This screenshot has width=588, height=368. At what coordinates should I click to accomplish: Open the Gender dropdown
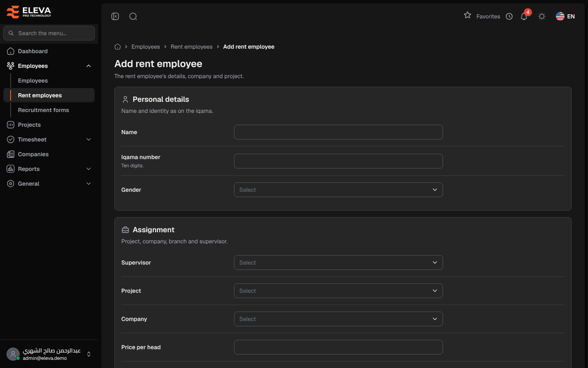pyautogui.click(x=339, y=190)
